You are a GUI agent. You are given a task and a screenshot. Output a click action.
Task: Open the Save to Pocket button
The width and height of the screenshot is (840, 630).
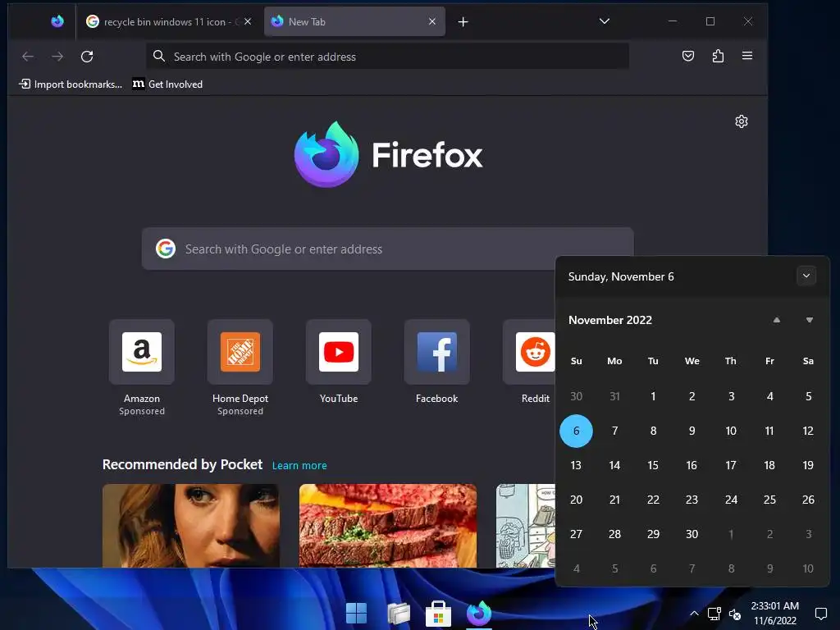pyautogui.click(x=688, y=56)
